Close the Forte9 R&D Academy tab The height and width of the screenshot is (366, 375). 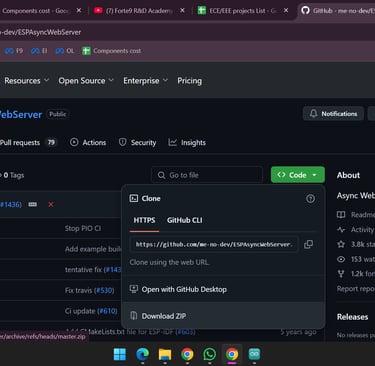pyautogui.click(x=182, y=11)
